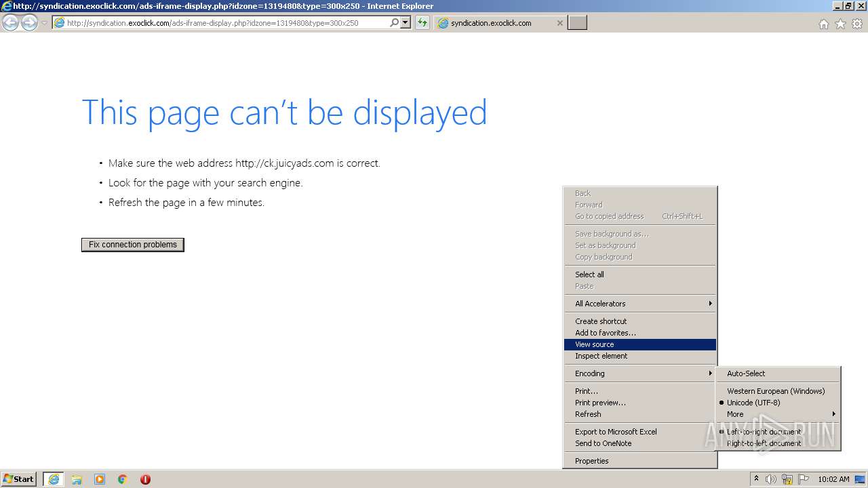Select the syndication.exoclick.com tab
This screenshot has width=868, height=488.
coord(500,23)
